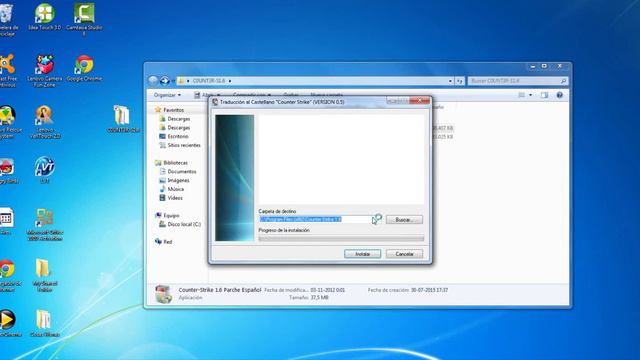The width and height of the screenshot is (640, 360).
Task: Open Escritorio in the navigation pane
Action: [x=178, y=136]
